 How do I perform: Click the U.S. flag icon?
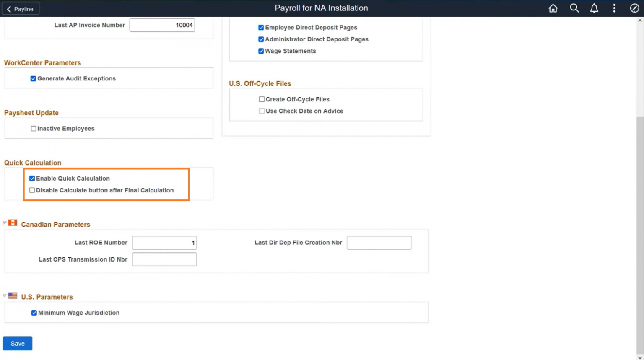point(12,295)
